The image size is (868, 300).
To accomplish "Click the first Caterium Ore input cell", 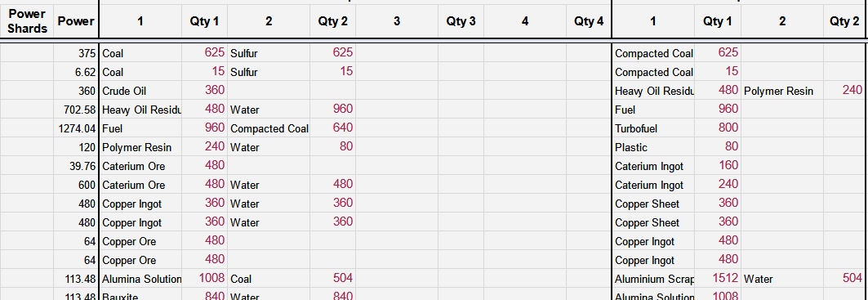I will pos(140,167).
